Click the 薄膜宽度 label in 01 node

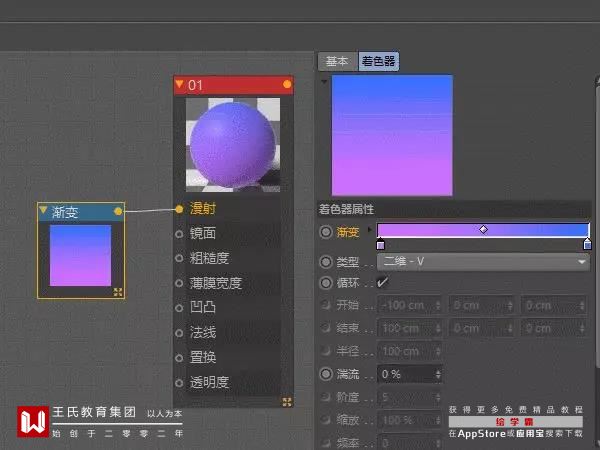coord(216,283)
